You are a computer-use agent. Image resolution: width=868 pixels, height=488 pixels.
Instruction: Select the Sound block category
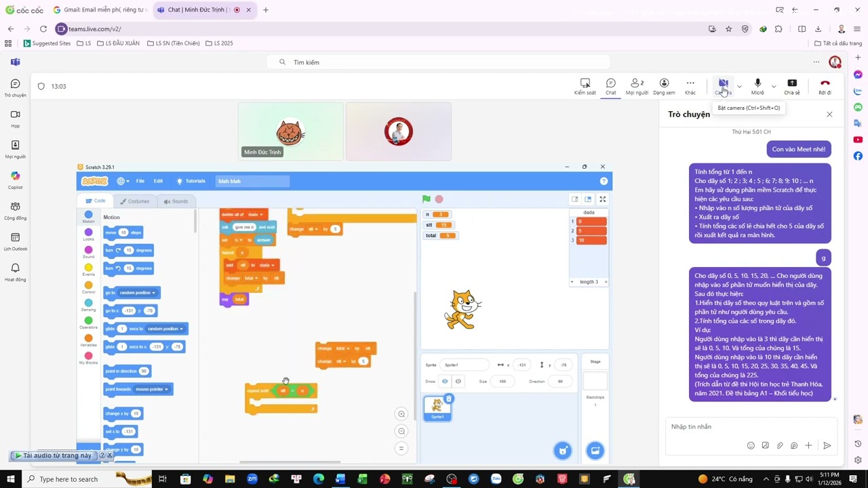coord(88,252)
